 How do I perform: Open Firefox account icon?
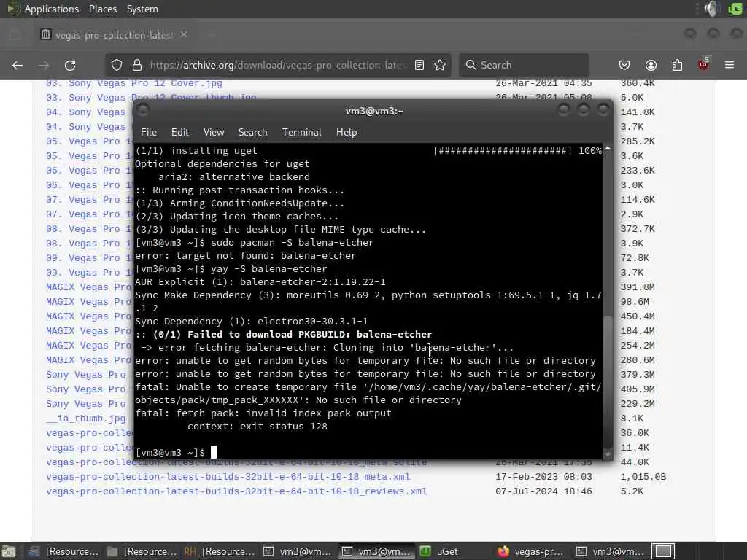[651, 65]
